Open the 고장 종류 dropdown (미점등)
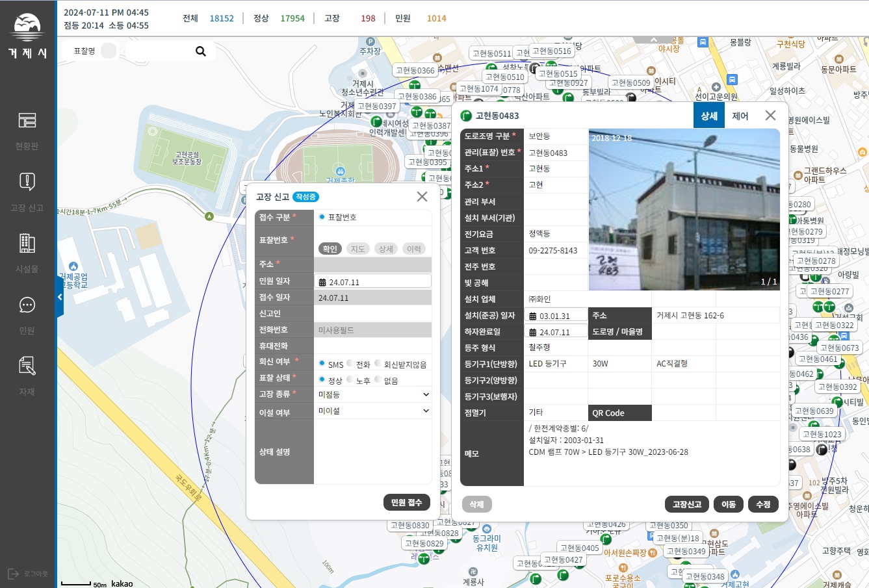The height and width of the screenshot is (588, 869). [373, 394]
